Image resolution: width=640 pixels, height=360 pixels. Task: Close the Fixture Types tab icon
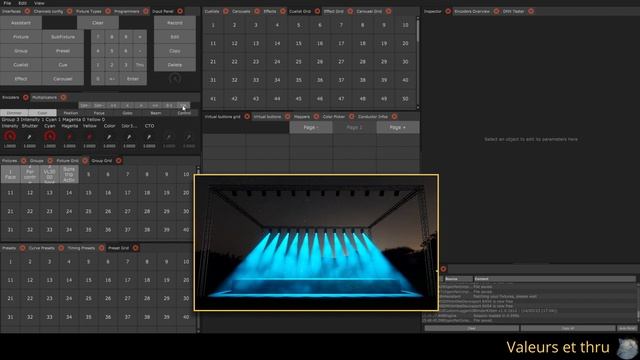[x=108, y=11]
